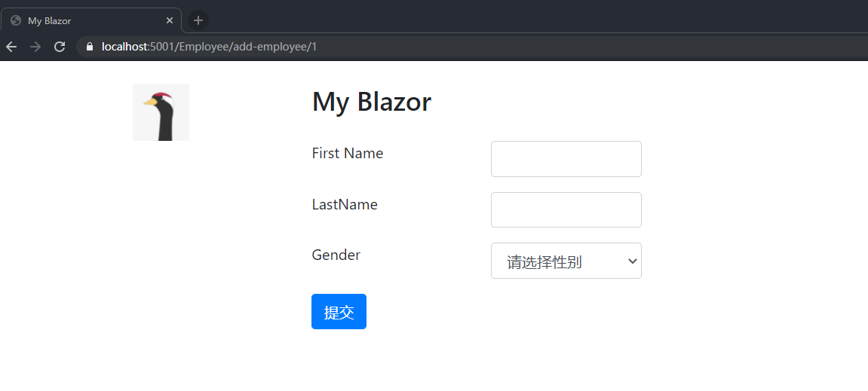
Task: Click the crane bird logo image
Action: [161, 112]
